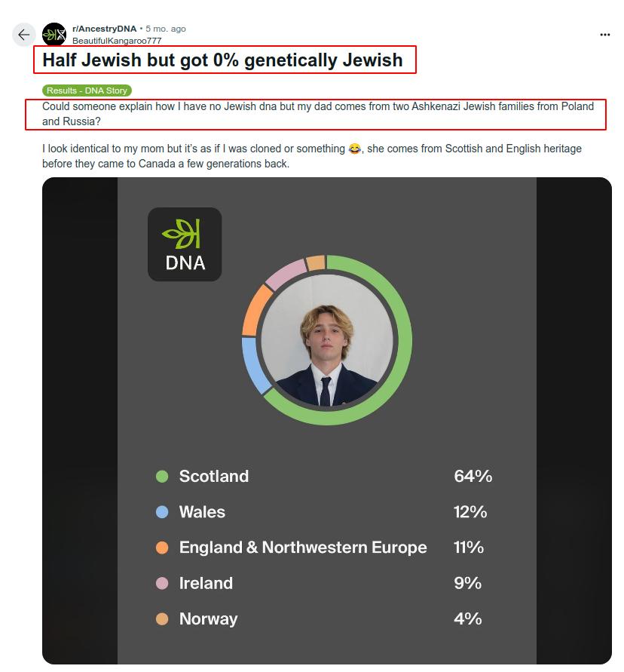This screenshot has height=672, width=624.
Task: Click the tan Norway legend dot
Action: tap(162, 619)
